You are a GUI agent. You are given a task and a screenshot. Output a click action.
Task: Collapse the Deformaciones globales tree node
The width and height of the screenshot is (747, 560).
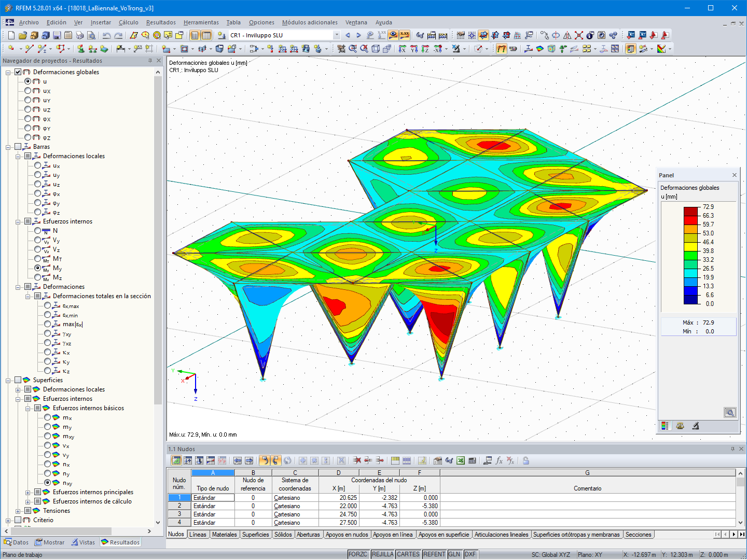(8, 72)
